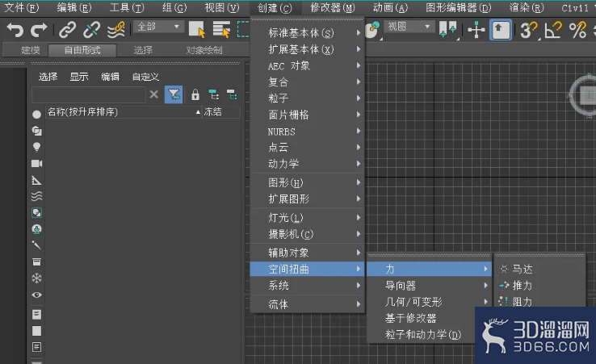Expand the NURBS submenu
596x364 pixels.
click(x=308, y=132)
